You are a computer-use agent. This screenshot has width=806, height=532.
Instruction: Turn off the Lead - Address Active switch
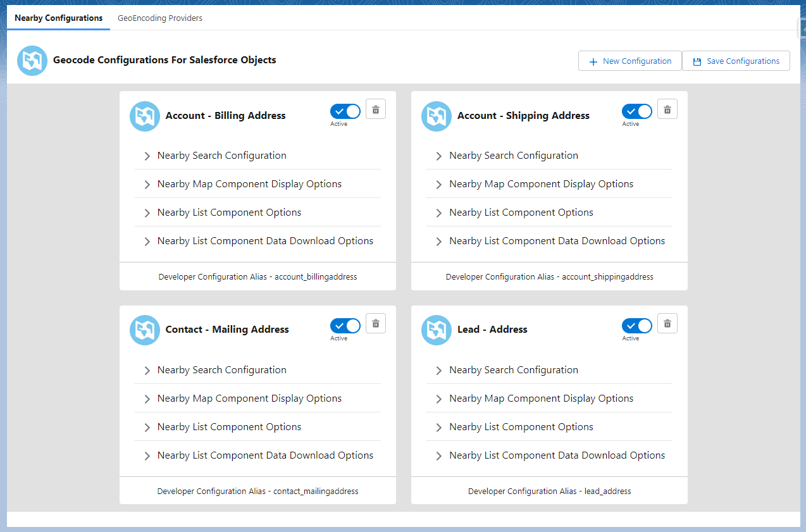[636, 325]
